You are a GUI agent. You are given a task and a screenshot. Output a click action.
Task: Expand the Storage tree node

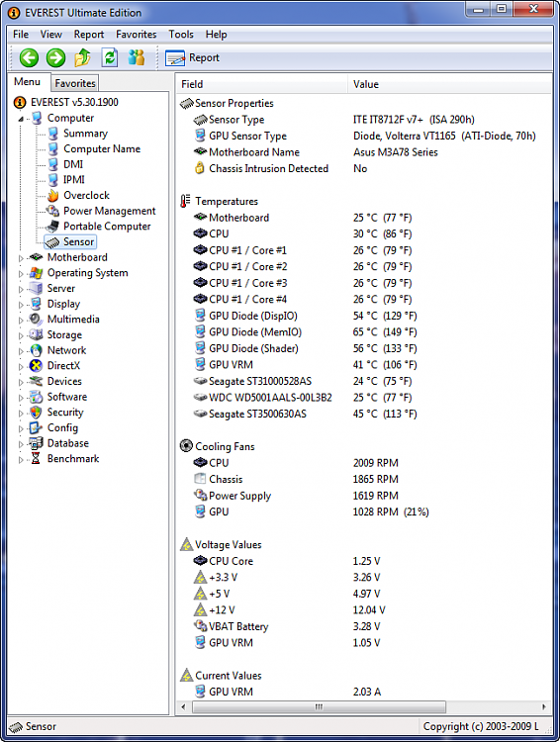point(21,336)
